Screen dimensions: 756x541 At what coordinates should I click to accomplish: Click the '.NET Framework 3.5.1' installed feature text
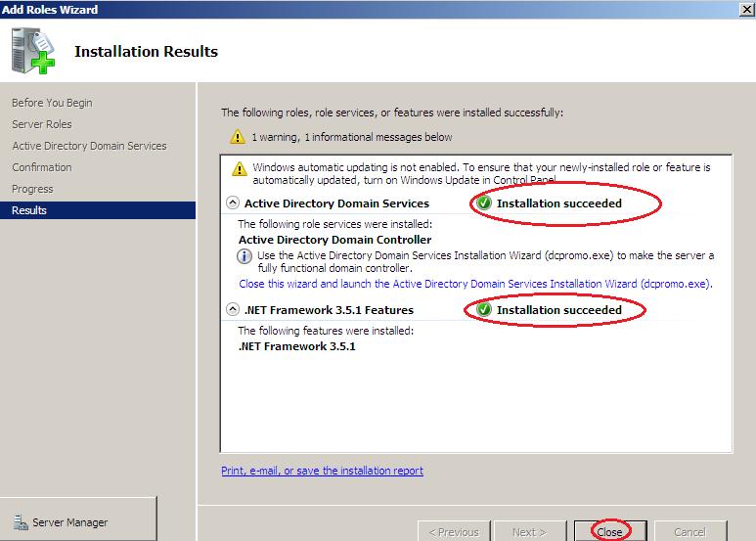[x=296, y=346]
